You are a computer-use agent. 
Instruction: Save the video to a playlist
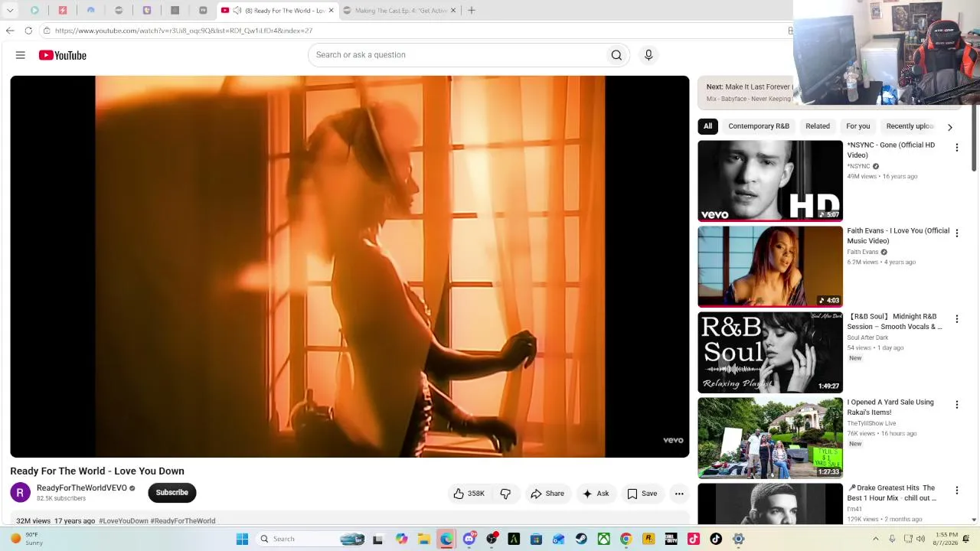pos(642,494)
